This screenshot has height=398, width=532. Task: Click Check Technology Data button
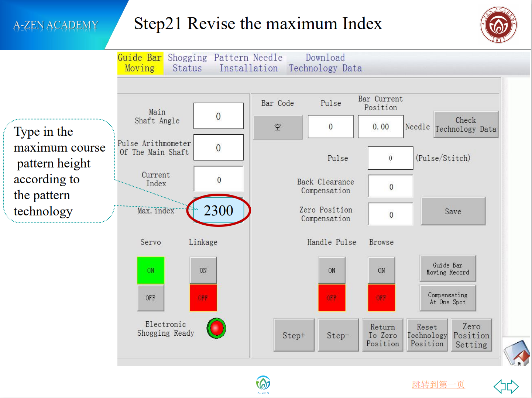tap(466, 125)
